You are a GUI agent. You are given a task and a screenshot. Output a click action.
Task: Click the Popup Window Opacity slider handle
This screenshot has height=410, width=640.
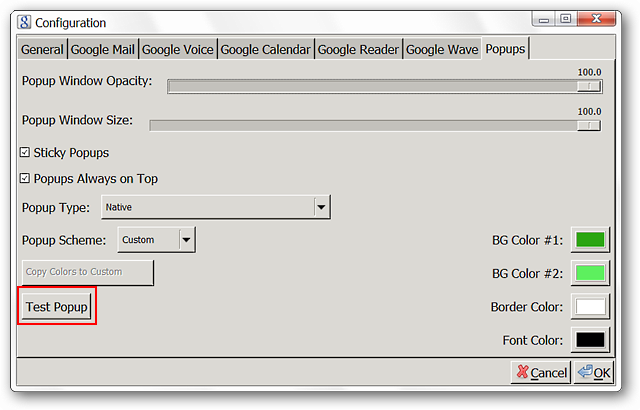pos(589,86)
